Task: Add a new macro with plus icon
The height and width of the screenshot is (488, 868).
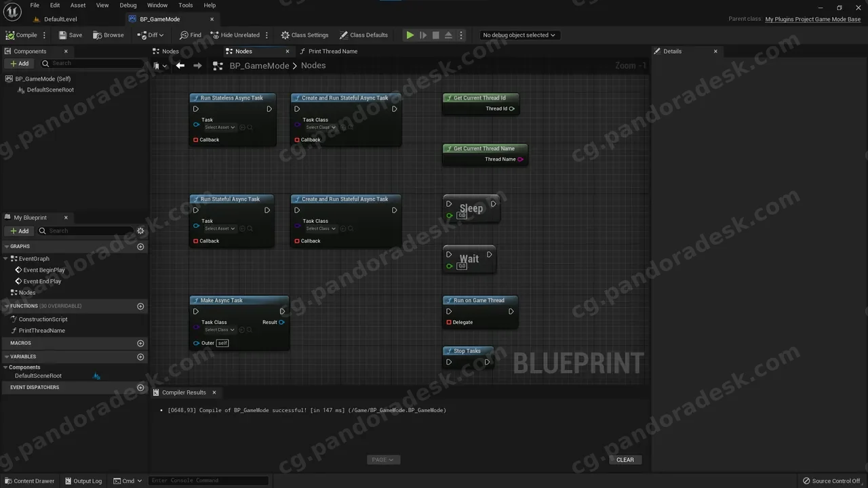Action: (x=140, y=344)
